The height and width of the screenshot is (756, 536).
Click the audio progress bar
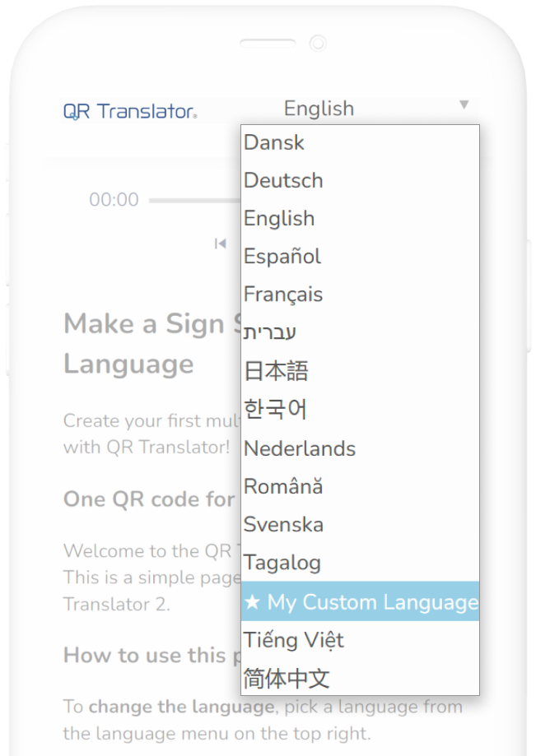(x=189, y=199)
